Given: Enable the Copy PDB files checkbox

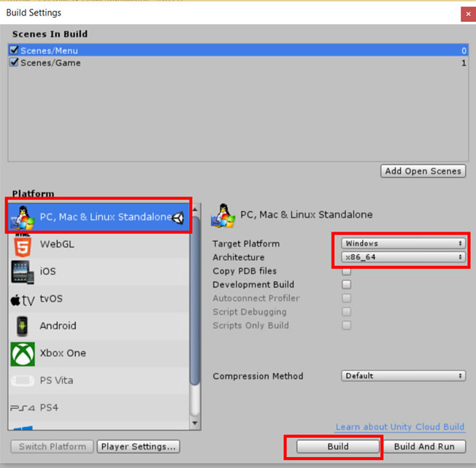Looking at the screenshot, I should point(346,271).
